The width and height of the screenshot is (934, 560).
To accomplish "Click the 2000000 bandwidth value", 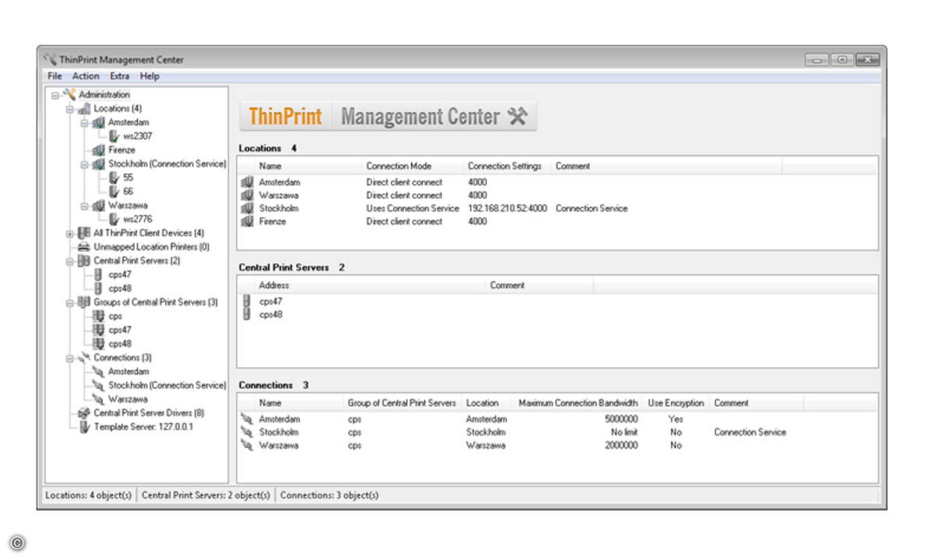I will [x=620, y=446].
